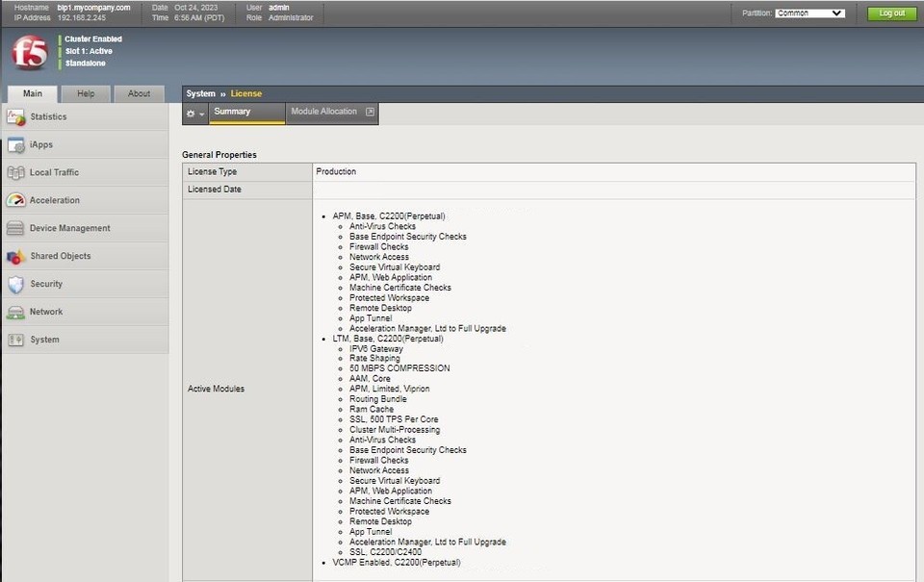Click the IPV6 Gateway item
The image size is (924, 582).
(376, 349)
